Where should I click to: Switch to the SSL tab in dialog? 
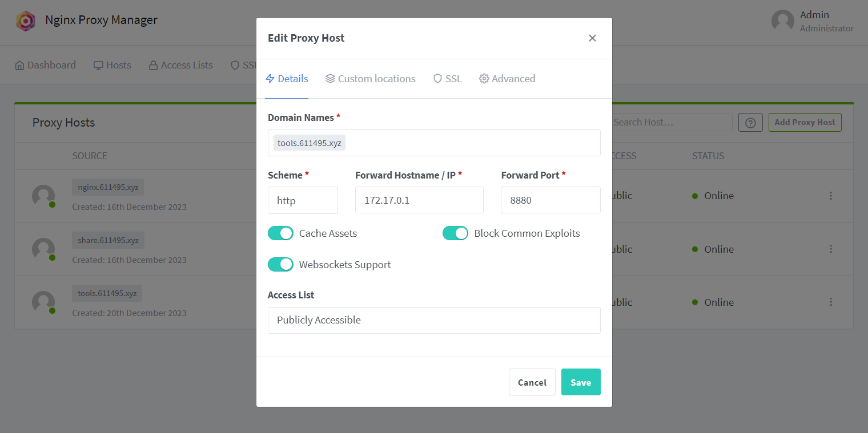[x=447, y=79]
